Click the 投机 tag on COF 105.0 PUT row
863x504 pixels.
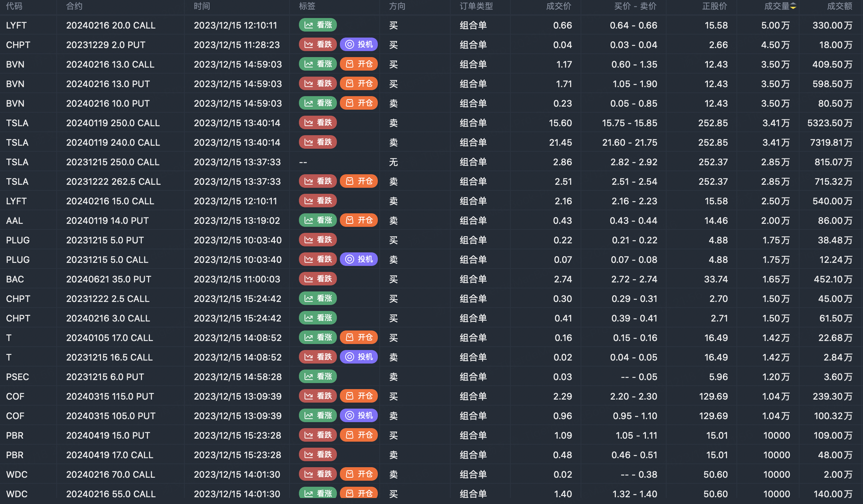[x=359, y=416]
